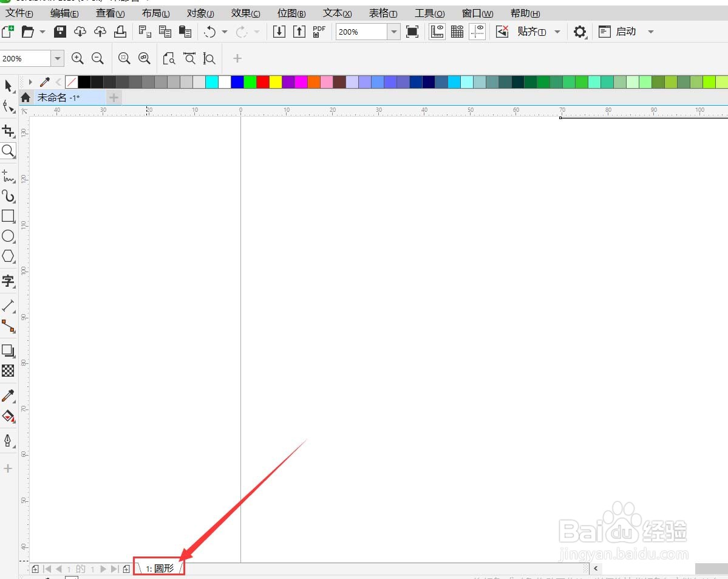Image resolution: width=728 pixels, height=579 pixels.
Task: Open the 查看 menu
Action: click(110, 13)
